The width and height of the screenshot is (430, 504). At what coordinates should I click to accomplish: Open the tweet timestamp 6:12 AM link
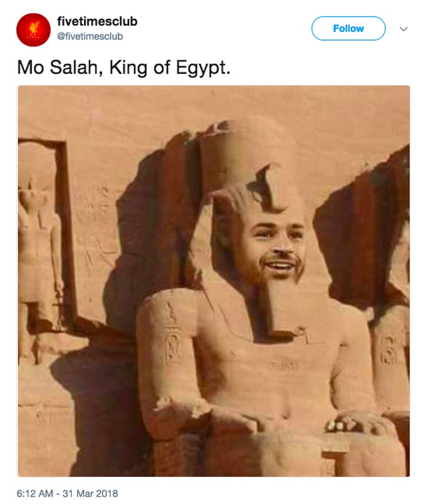coord(34,493)
